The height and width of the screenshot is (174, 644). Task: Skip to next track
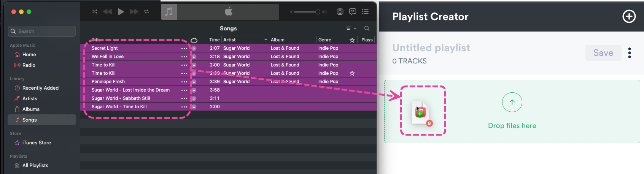(134, 12)
